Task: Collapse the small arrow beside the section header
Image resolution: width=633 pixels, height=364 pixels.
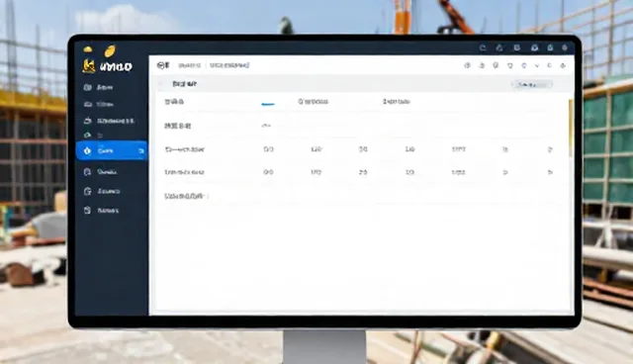Action: (161, 84)
